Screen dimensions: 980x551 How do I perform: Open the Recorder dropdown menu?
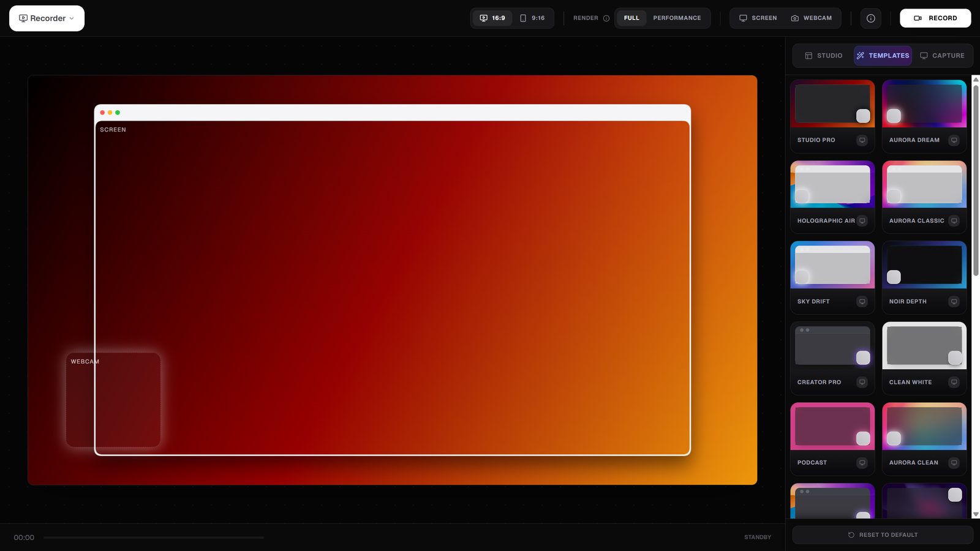tap(47, 18)
